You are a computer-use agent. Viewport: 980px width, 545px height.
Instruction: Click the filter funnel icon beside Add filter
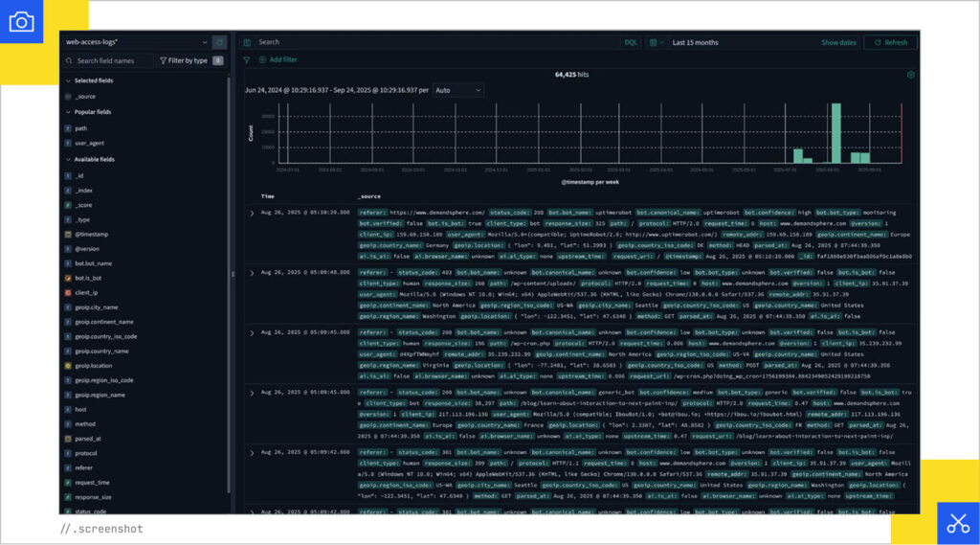(x=247, y=60)
